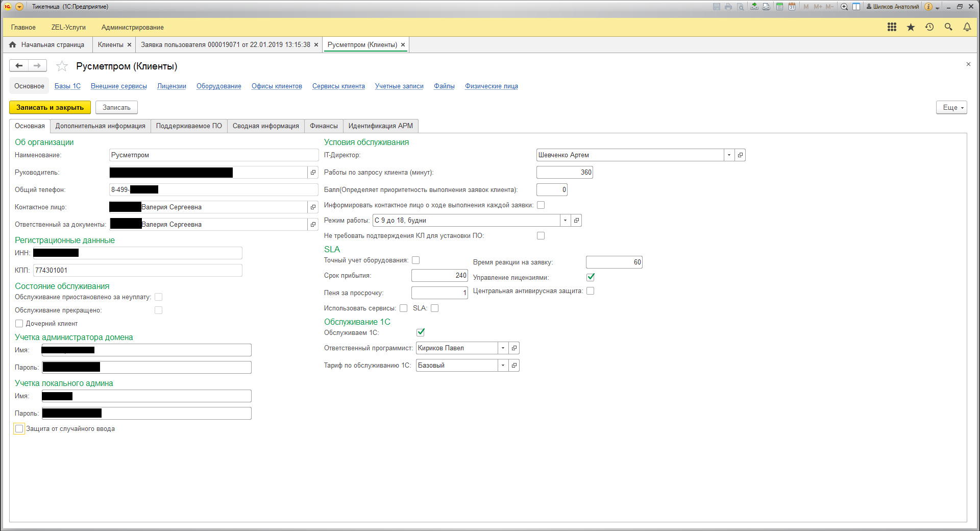Open the Еще dropdown menu

pyautogui.click(x=951, y=108)
